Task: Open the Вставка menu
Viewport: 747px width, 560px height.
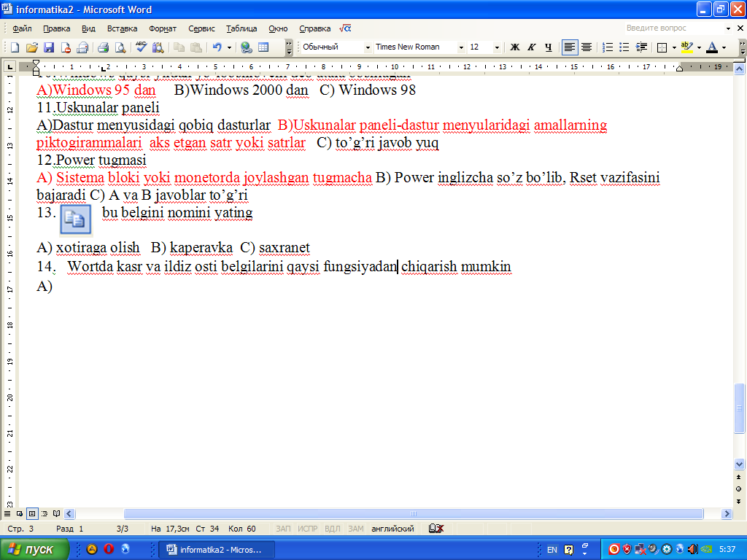Action: tap(122, 28)
